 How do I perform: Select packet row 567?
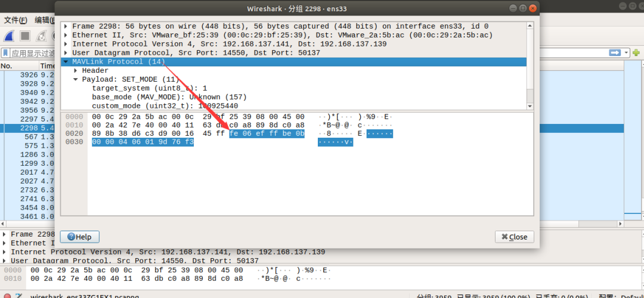pyautogui.click(x=27, y=136)
